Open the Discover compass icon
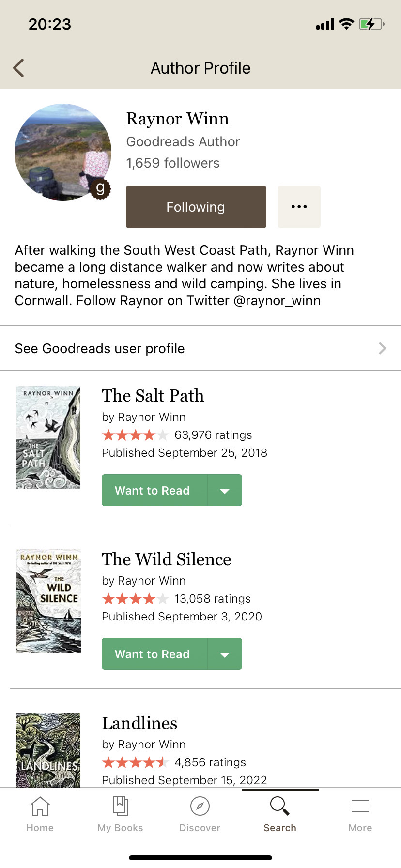The width and height of the screenshot is (401, 868). click(200, 806)
